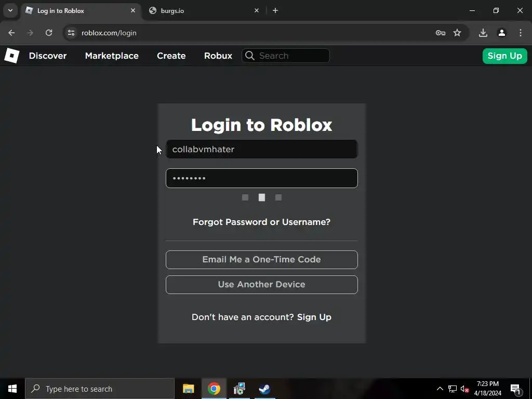
Task: Go back to the previous page
Action: (11, 33)
